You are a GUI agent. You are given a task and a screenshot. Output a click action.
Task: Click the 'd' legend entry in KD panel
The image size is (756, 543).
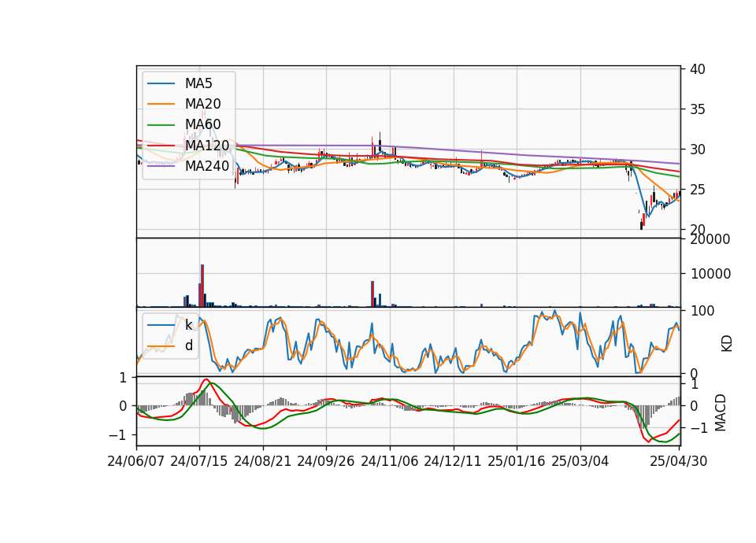pos(188,345)
